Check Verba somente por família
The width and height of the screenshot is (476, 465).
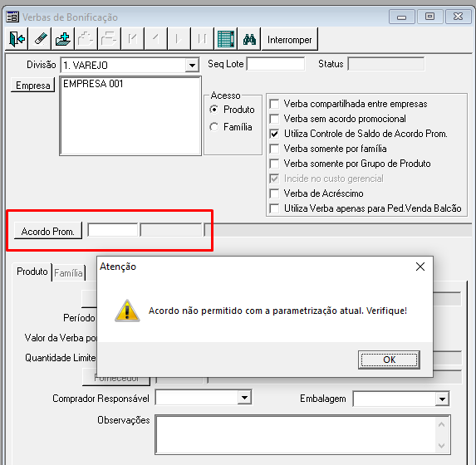[274, 149]
